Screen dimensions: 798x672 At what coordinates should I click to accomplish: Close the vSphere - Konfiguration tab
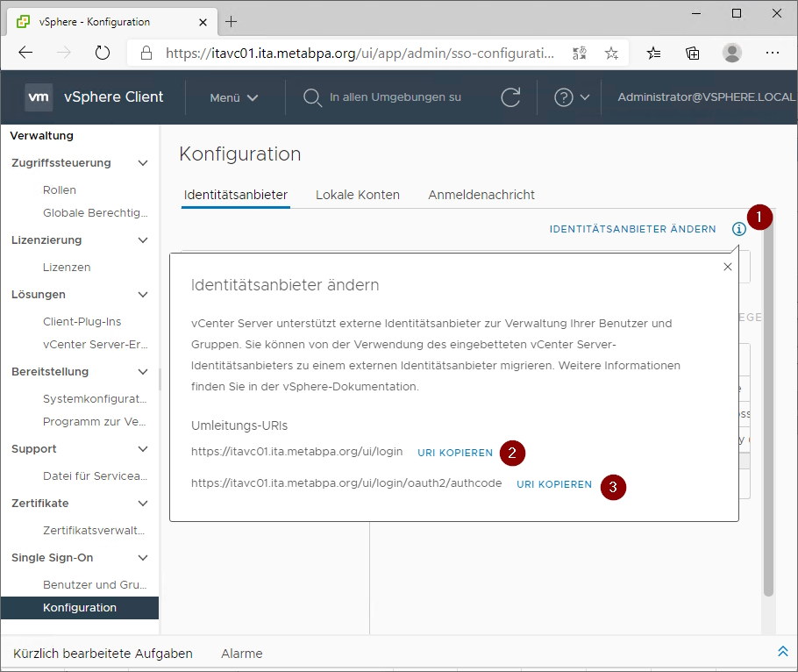point(203,22)
